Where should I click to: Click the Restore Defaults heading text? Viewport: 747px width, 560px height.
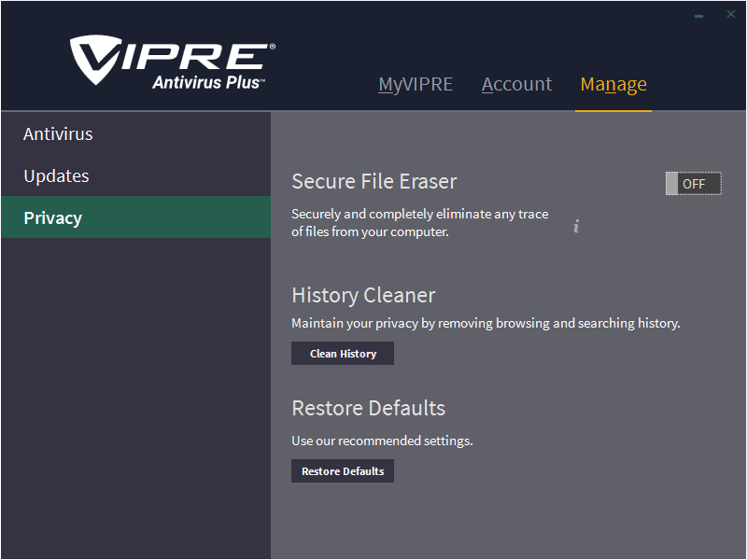point(368,408)
